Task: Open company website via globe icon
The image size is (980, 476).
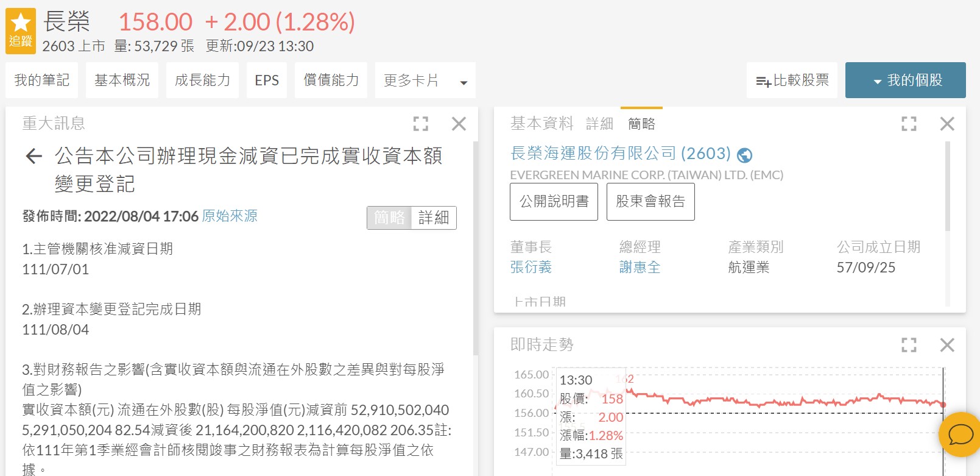Action: 744,155
